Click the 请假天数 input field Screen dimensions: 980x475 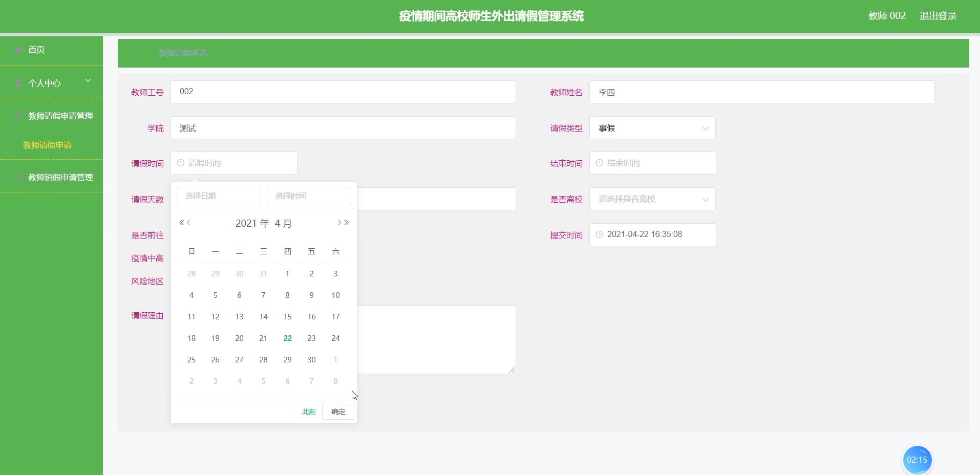point(436,199)
